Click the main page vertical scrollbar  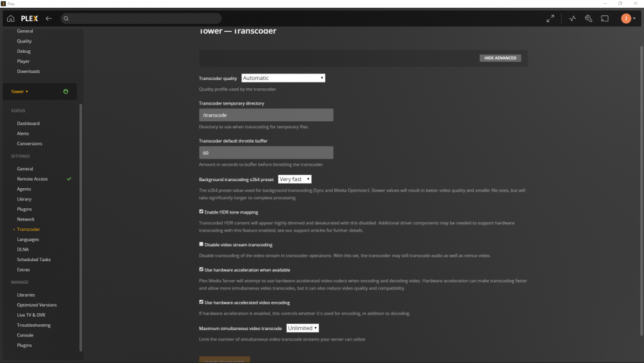[641, 191]
